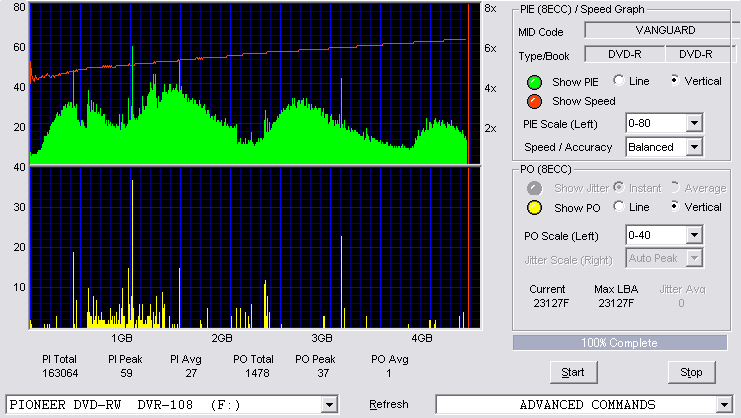Click the first DVD-R Type/Book field
Screen dimensions: 741x418
(x=624, y=54)
